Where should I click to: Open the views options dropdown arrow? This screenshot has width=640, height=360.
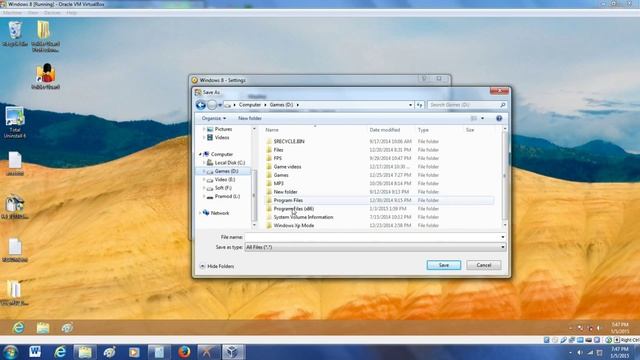(x=482, y=118)
